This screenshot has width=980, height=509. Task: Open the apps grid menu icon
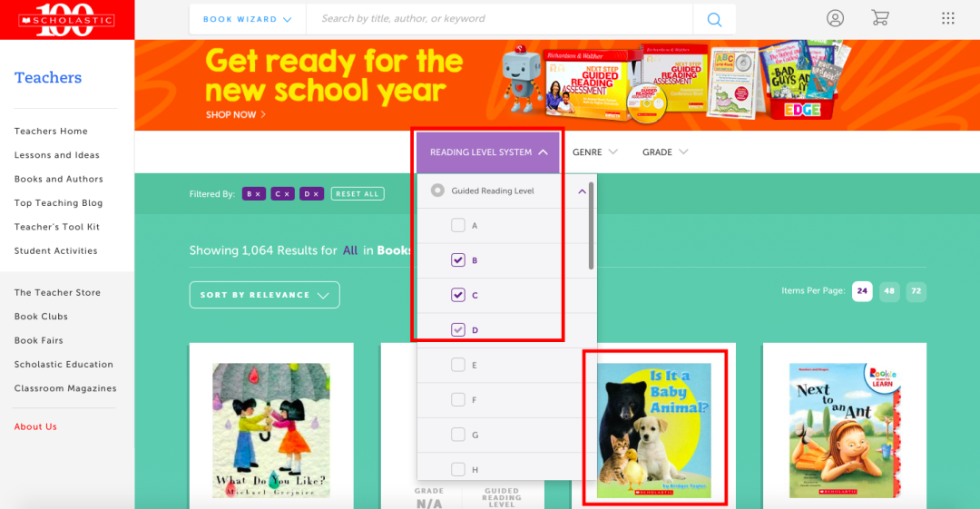(x=948, y=18)
